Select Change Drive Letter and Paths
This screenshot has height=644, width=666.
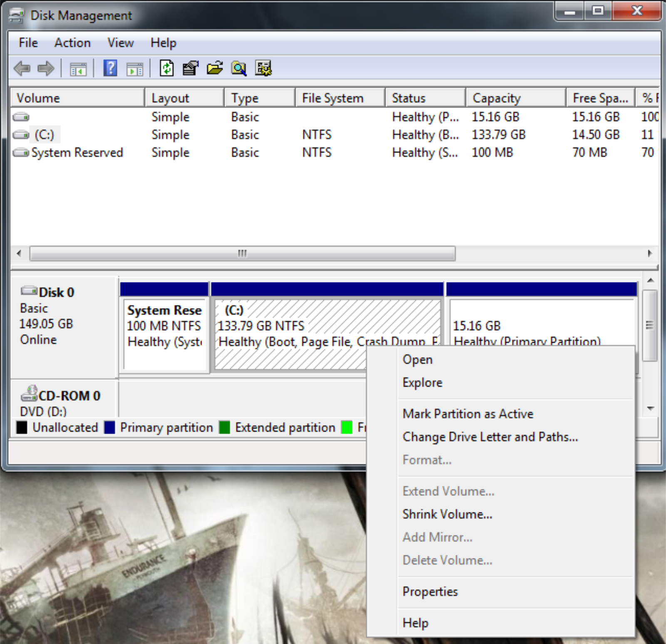click(x=490, y=437)
